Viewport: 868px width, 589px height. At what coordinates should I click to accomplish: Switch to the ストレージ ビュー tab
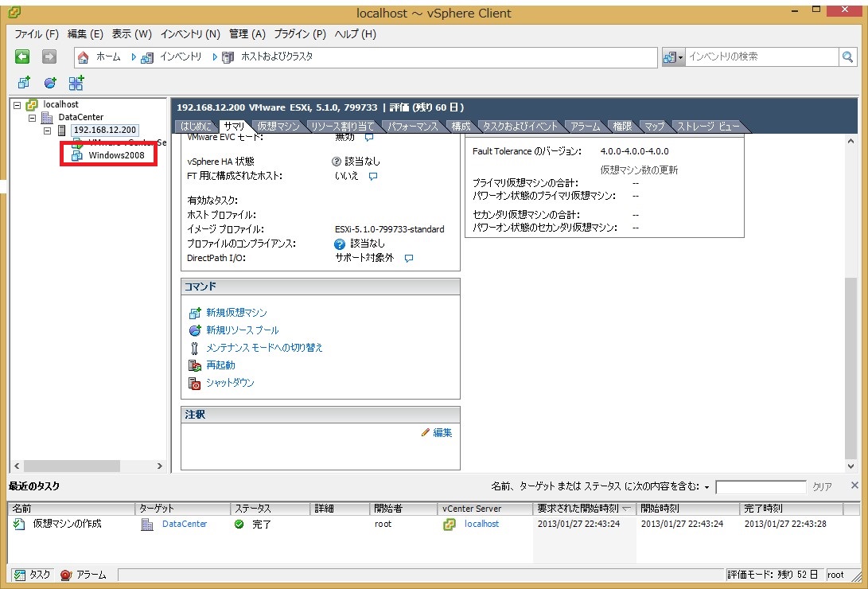coord(709,127)
